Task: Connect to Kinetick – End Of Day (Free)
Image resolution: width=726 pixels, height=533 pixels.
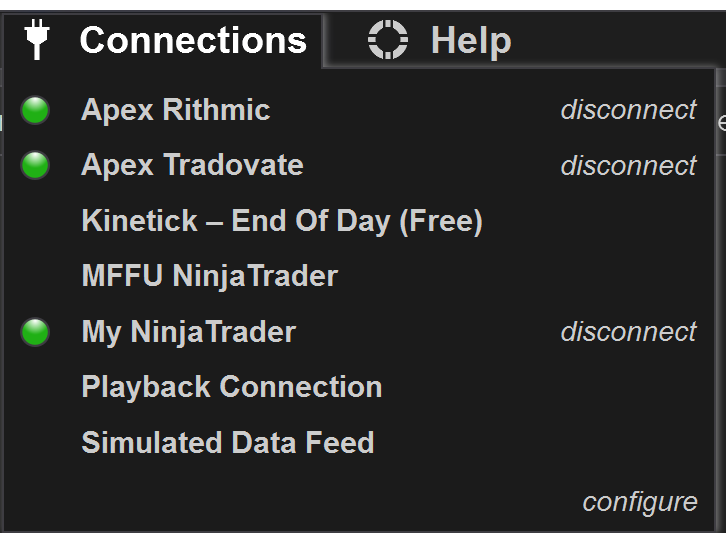Action: pyautogui.click(x=282, y=221)
